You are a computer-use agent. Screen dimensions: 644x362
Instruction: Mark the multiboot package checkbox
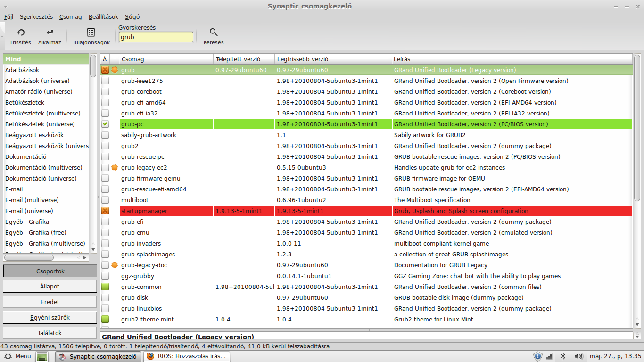click(x=105, y=200)
